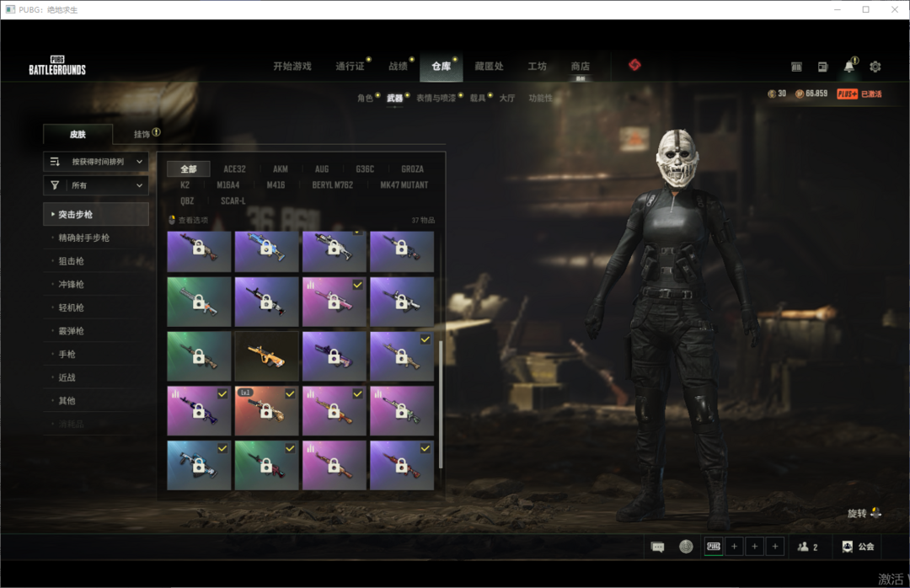Click the plus slot nearest the friends count
The height and width of the screenshot is (588, 910).
tap(775, 546)
